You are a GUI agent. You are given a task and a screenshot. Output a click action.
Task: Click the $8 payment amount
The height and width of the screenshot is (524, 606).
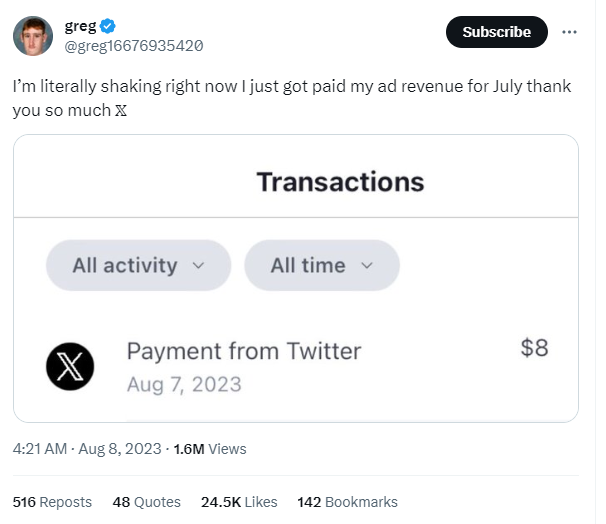coord(534,348)
